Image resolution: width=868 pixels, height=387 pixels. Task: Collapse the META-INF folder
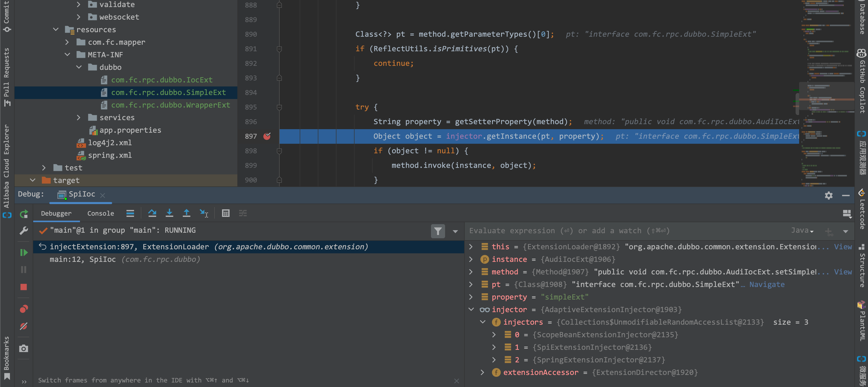(67, 55)
